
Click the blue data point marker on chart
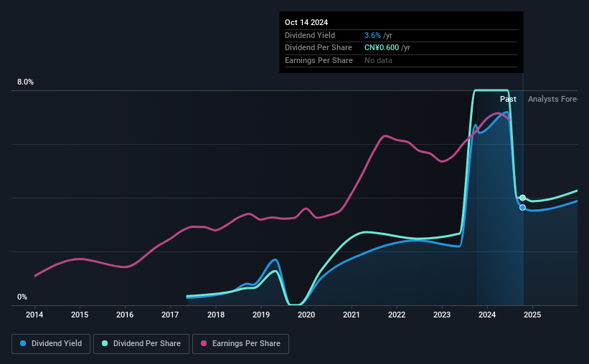(522, 208)
